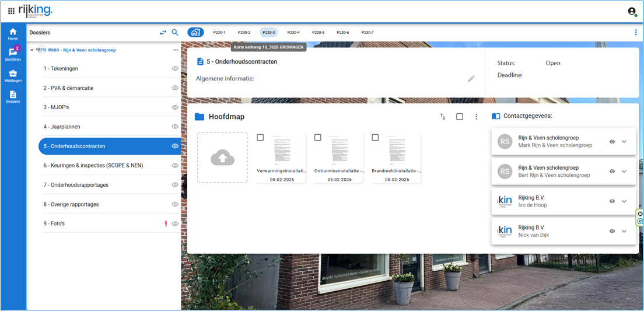Collapse the P000 Rijn & Veen tree node
This screenshot has width=644, height=311.
tap(32, 50)
